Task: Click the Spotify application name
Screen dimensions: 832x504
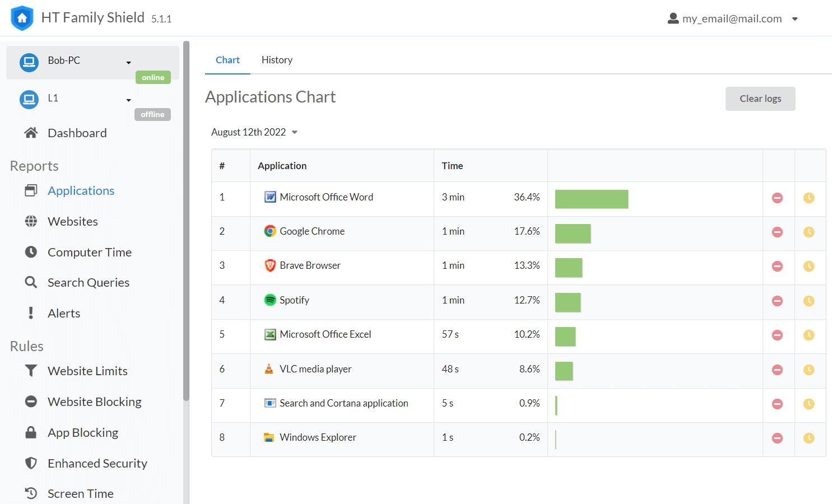Action: [295, 300]
